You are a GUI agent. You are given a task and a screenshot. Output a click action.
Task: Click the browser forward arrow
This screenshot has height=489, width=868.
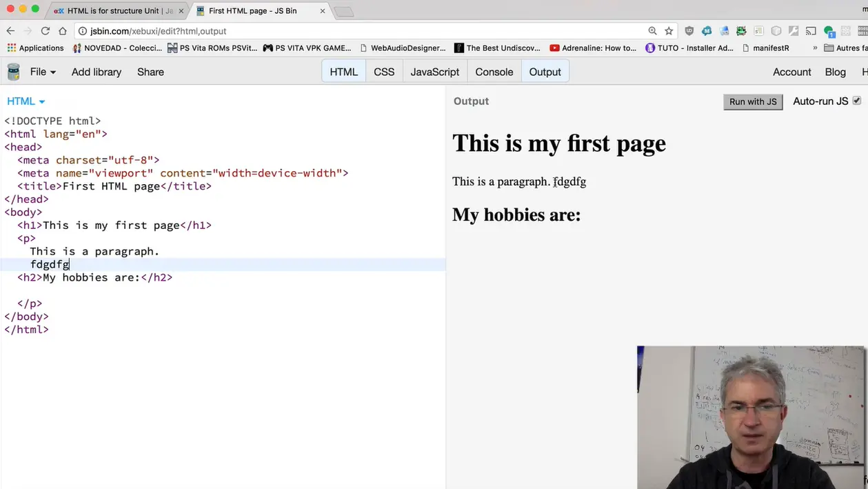28,31
